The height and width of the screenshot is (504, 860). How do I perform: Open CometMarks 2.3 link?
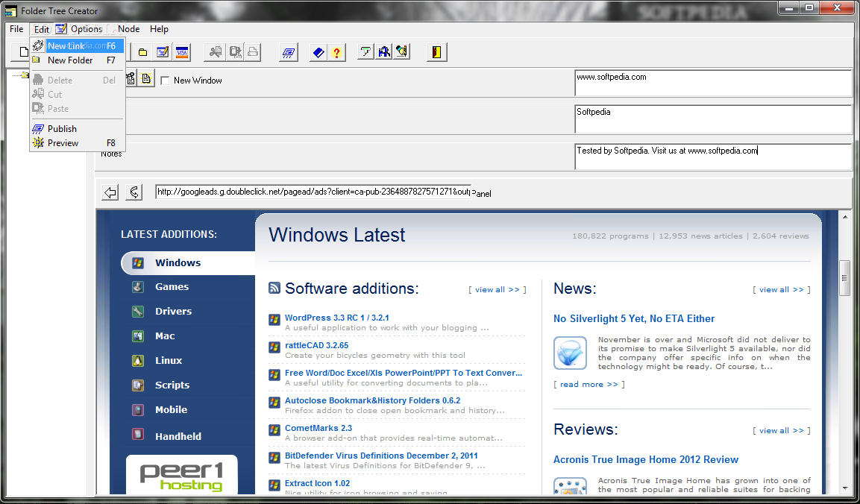(318, 428)
